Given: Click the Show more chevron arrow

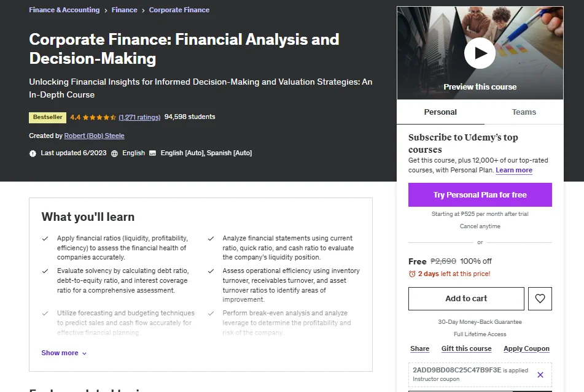Looking at the screenshot, I should [84, 353].
